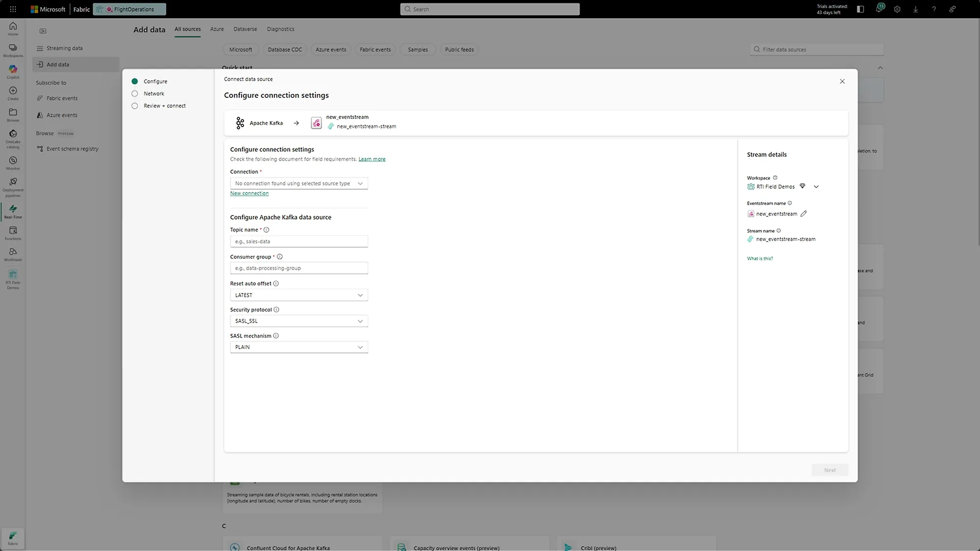980x551 pixels.
Task: Show SASL mechanism info icon
Action: coord(276,336)
